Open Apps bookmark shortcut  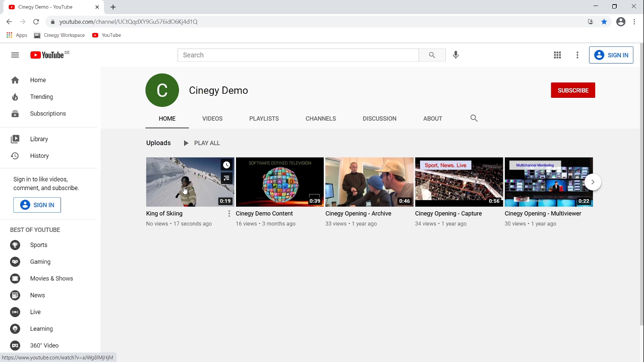coord(17,35)
